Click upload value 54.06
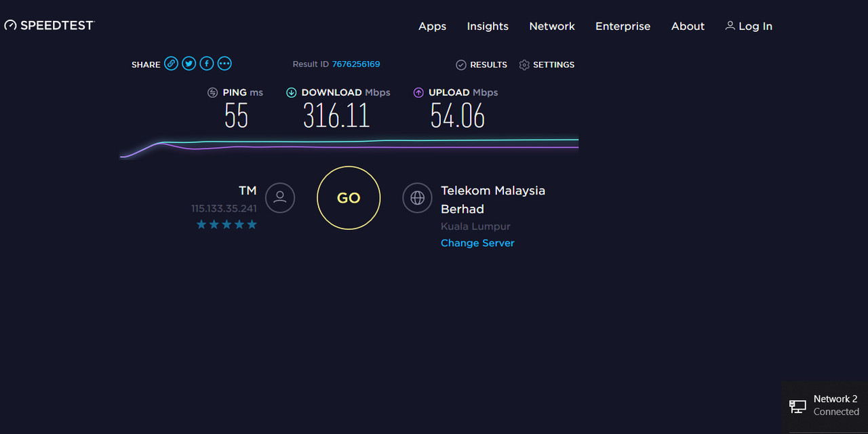 point(458,115)
